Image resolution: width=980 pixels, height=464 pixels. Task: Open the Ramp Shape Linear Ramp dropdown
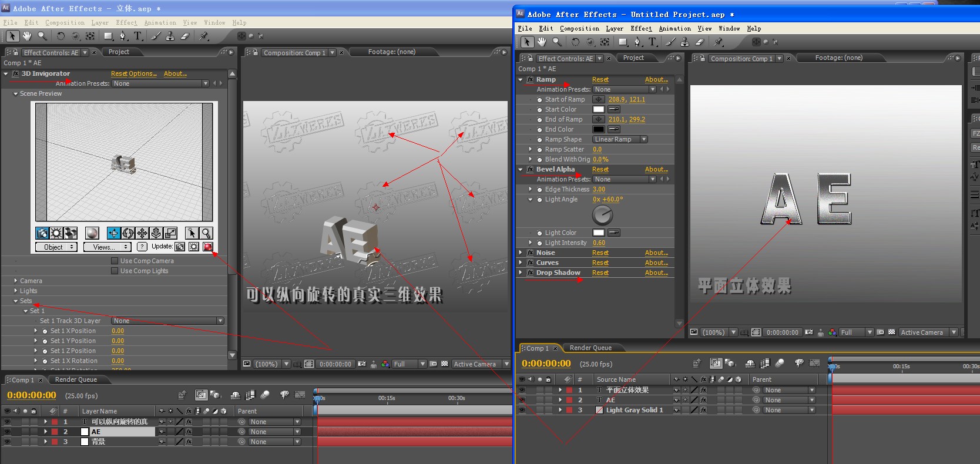(x=620, y=139)
